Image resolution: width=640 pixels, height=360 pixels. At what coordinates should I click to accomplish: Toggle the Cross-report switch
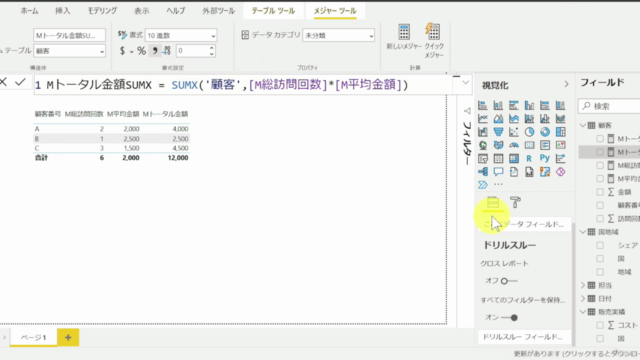(509, 281)
